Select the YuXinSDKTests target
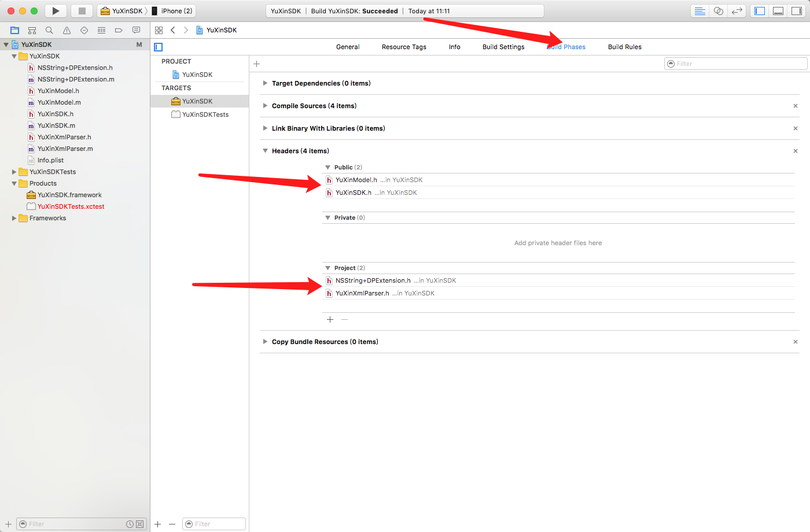This screenshot has width=810, height=532. 200,114
